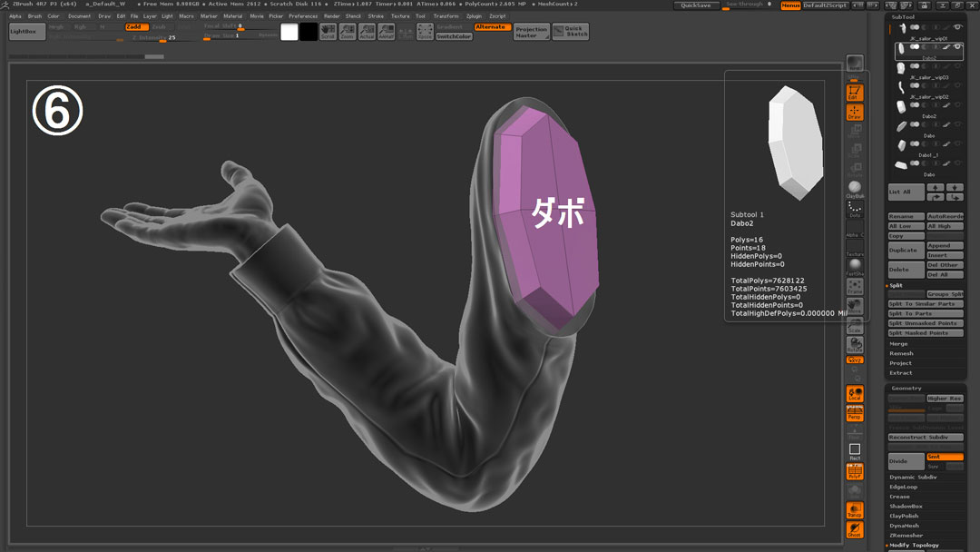Screen dimensions: 980x552
Task: Click the SwitchColor button
Action: coord(454,36)
